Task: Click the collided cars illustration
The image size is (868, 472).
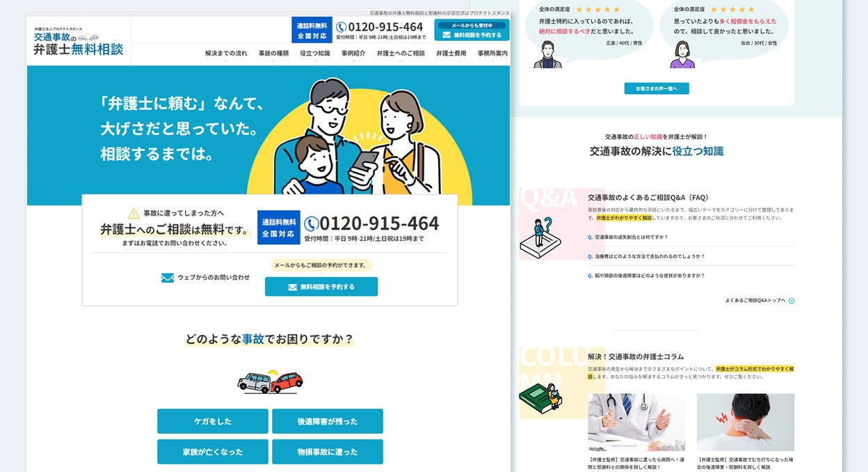Action: (x=270, y=381)
